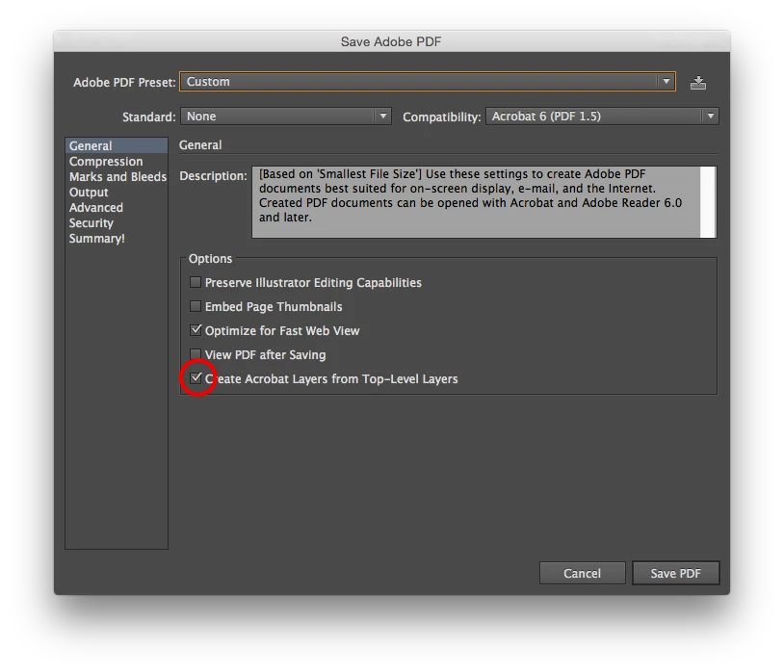Select the General category in the sidebar
The image size is (784, 672).
point(116,146)
